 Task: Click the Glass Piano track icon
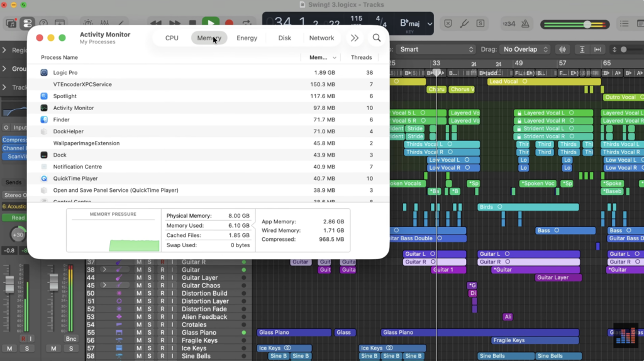119,333
